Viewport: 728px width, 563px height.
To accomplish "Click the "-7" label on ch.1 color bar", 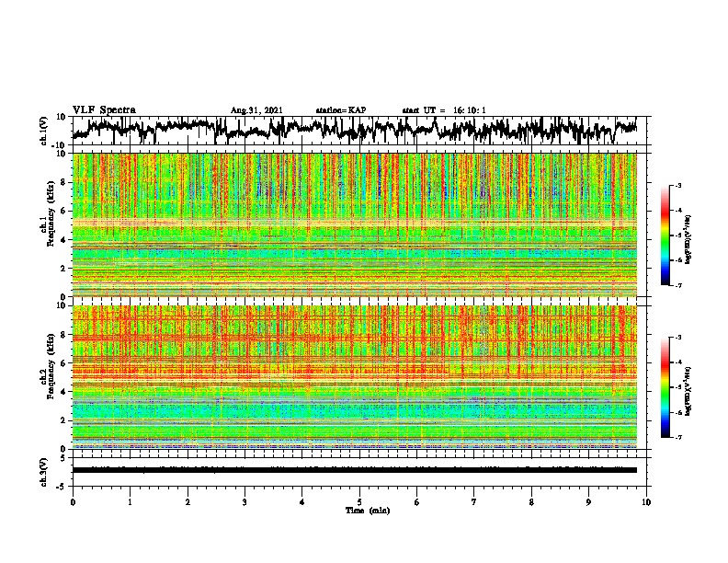I will [x=677, y=286].
